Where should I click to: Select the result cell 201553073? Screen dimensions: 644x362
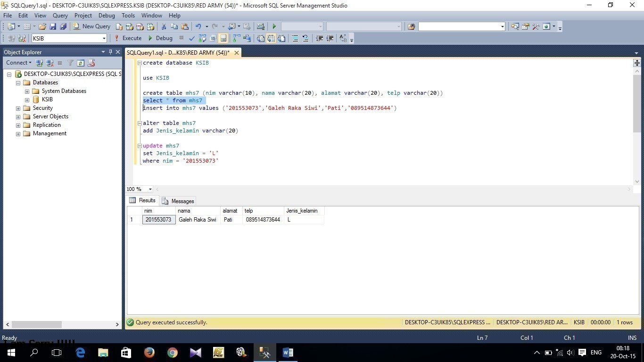(x=158, y=220)
